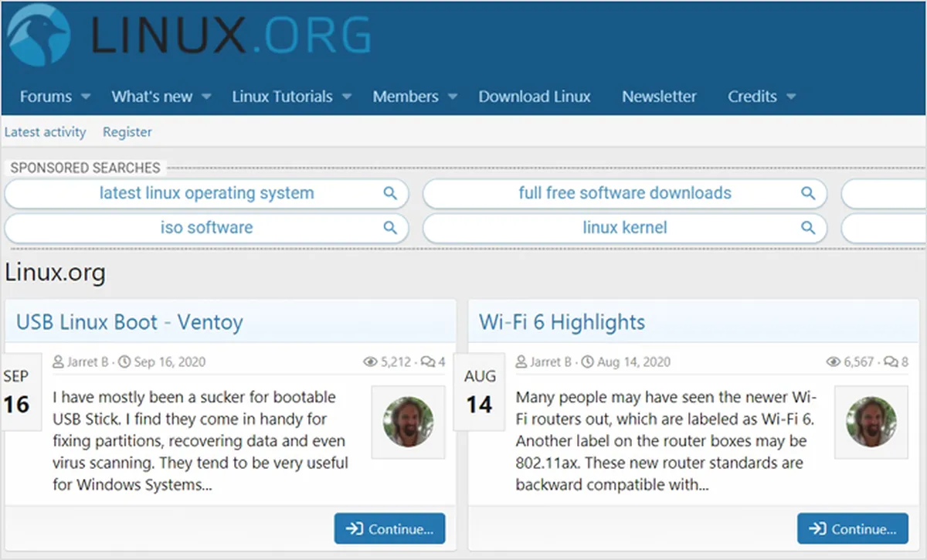Click search icon on linux kernel pill
Viewport: 927px width, 560px height.
pos(808,228)
